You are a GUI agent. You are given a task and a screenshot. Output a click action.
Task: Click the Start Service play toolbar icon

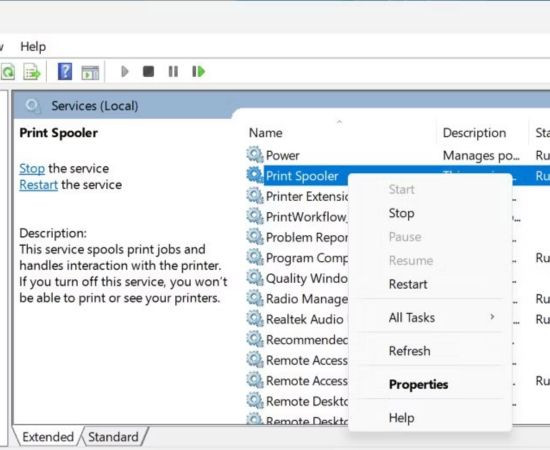(x=125, y=72)
